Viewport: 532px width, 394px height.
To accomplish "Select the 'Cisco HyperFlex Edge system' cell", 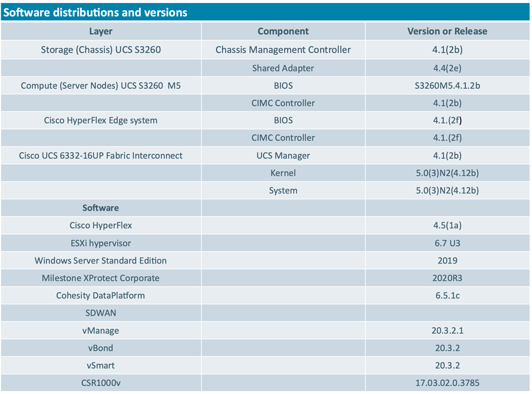I will [x=101, y=120].
